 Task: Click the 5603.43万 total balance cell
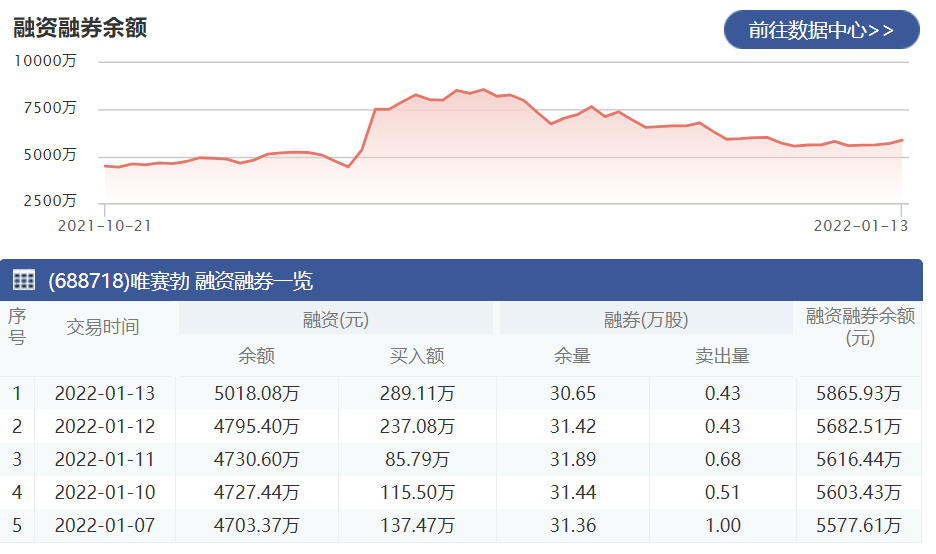pos(859,492)
